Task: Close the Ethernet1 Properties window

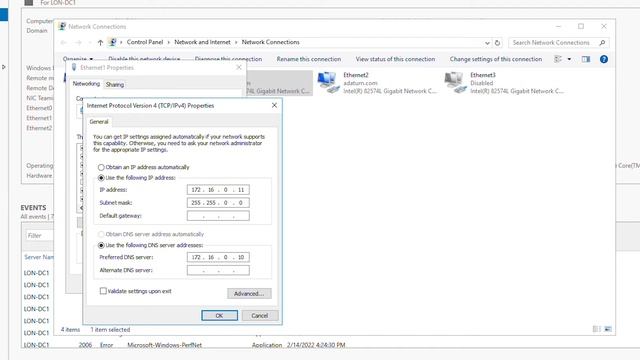Action: click(x=239, y=67)
